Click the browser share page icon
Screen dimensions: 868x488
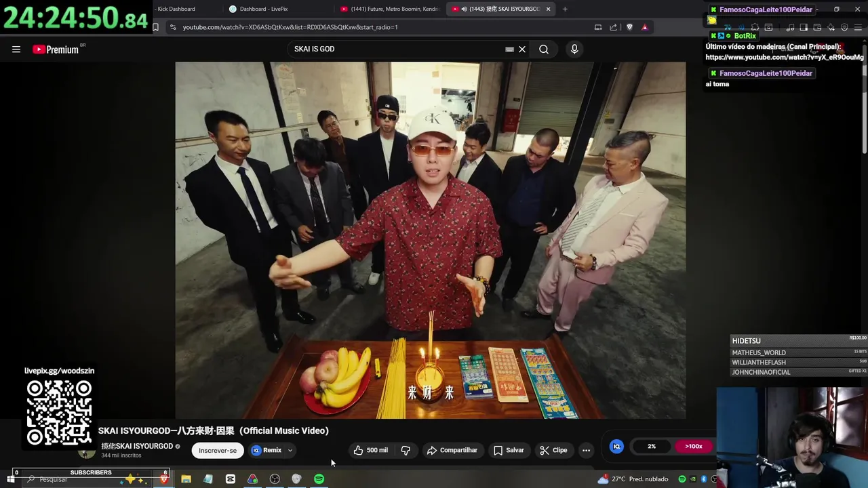coord(614,27)
